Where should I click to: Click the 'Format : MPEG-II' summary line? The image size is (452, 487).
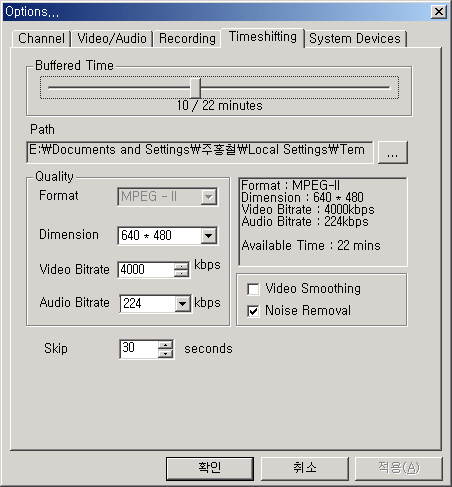pyautogui.click(x=290, y=185)
